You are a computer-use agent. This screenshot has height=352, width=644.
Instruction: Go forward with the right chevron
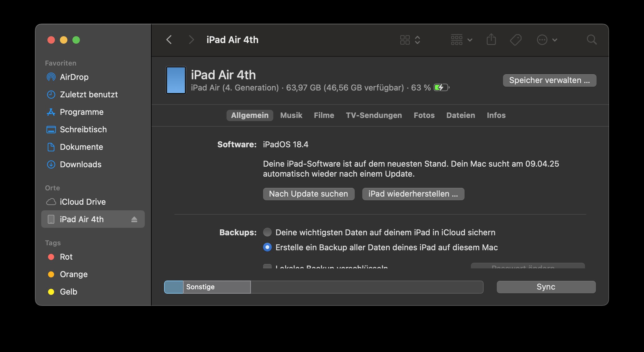click(191, 40)
